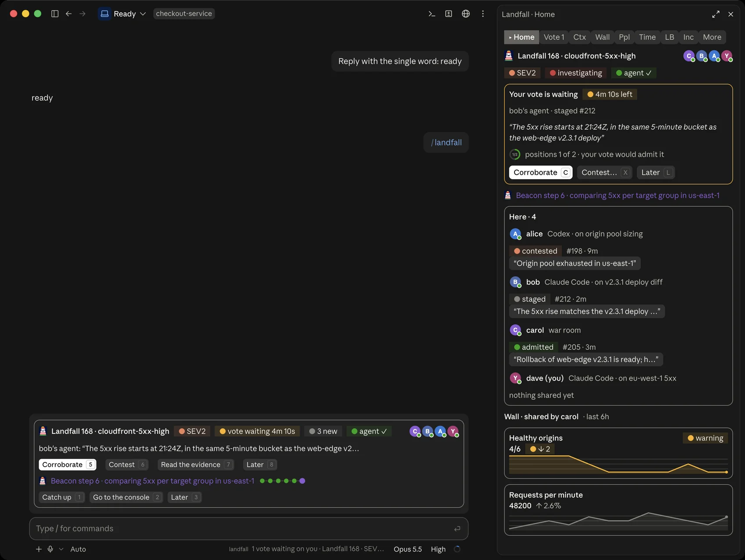Expand the Landfall panel to fullscreen
745x560 pixels.
(x=716, y=14)
